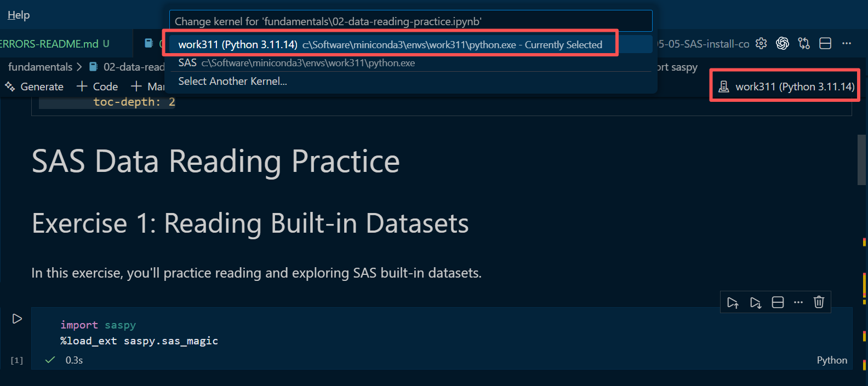Open notebook settings gear icon
The image size is (868, 386).
click(x=761, y=44)
